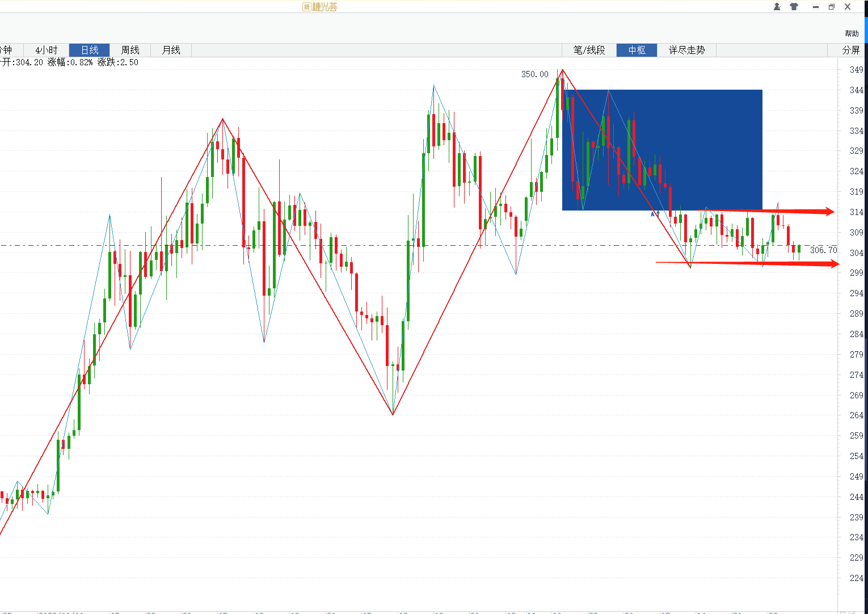
Task: Click the 314 tick on price axis
Action: (x=856, y=212)
